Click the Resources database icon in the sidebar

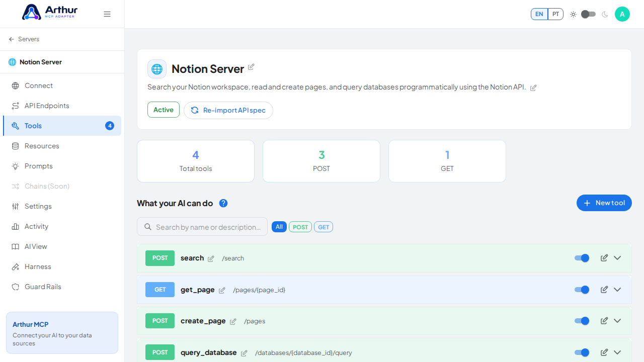(16, 146)
